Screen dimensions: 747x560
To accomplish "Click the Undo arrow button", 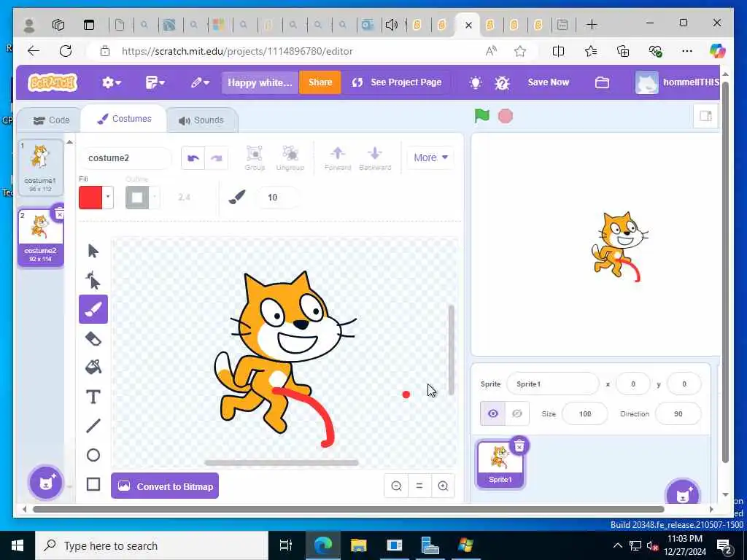I will 193,158.
